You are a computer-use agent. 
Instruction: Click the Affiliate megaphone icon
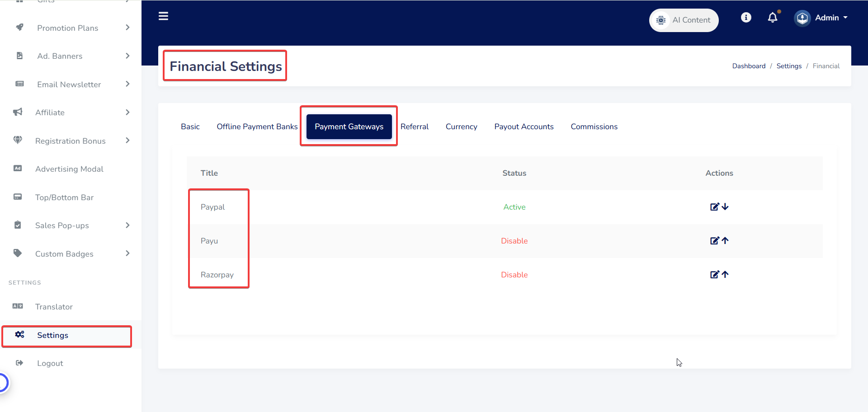pyautogui.click(x=18, y=112)
